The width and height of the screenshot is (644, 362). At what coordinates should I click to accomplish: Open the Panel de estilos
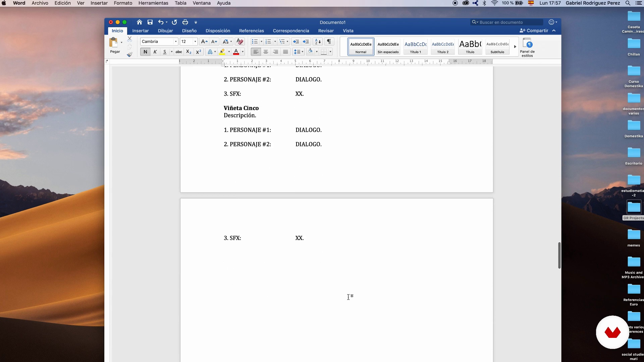[527, 47]
